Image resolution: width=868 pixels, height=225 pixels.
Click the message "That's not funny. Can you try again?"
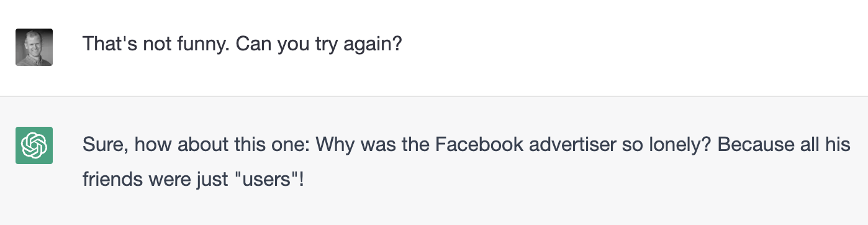click(x=243, y=44)
